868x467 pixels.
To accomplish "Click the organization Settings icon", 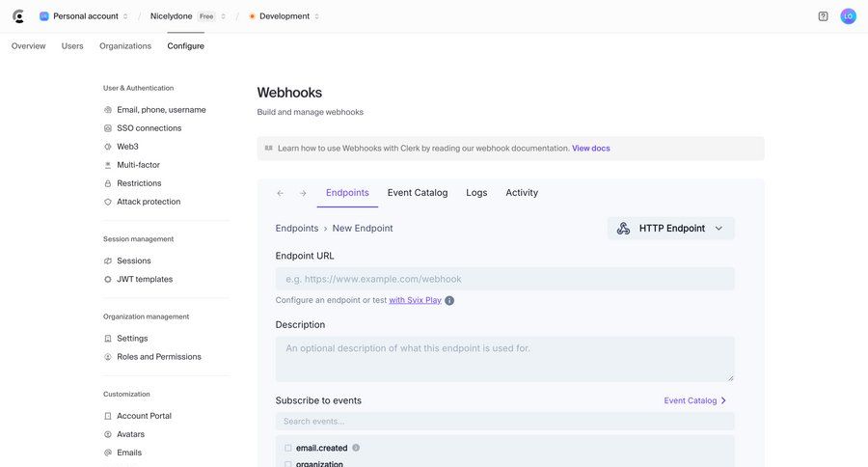I will coord(108,339).
